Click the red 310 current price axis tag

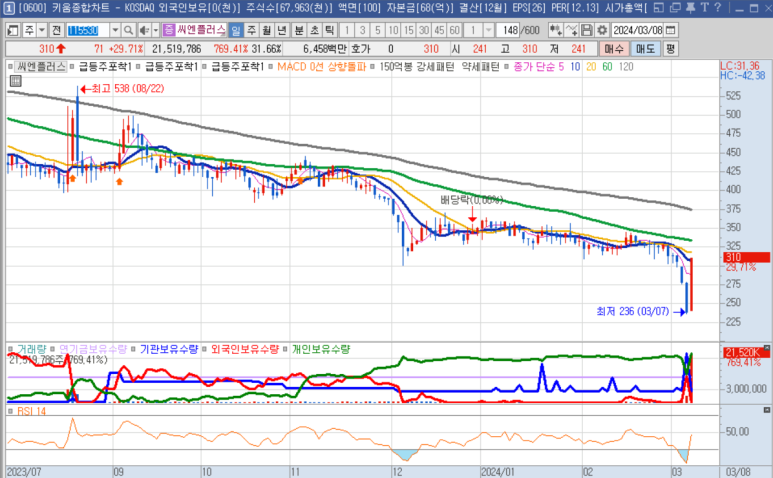746,257
